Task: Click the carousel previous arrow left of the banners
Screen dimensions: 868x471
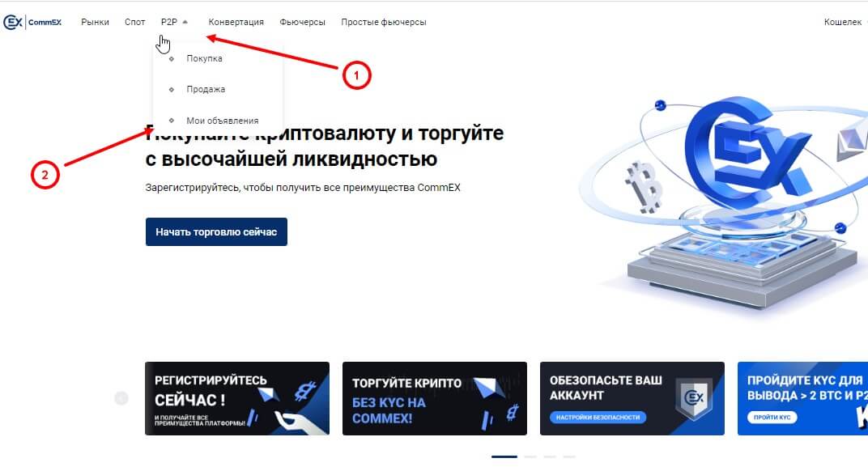Action: point(121,398)
